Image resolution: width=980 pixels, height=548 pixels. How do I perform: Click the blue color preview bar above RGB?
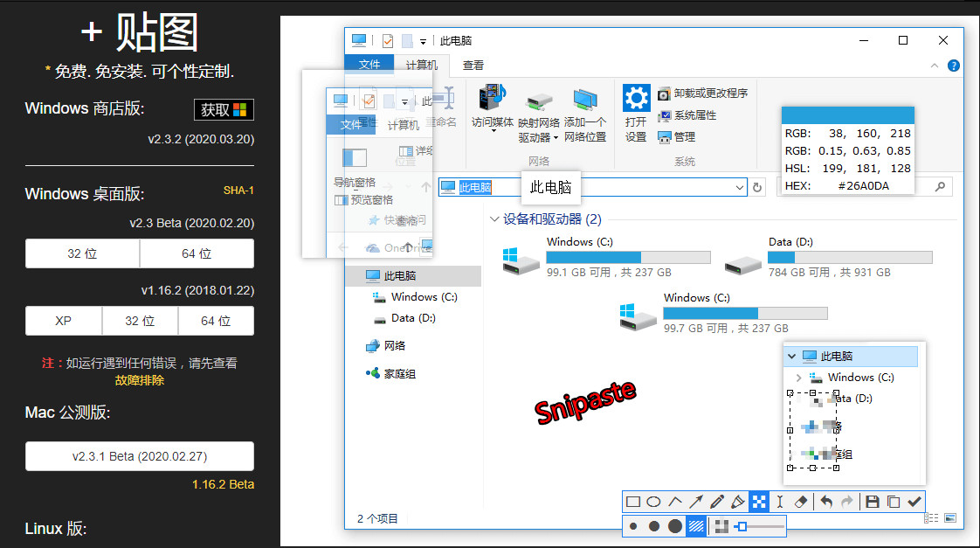[x=848, y=115]
